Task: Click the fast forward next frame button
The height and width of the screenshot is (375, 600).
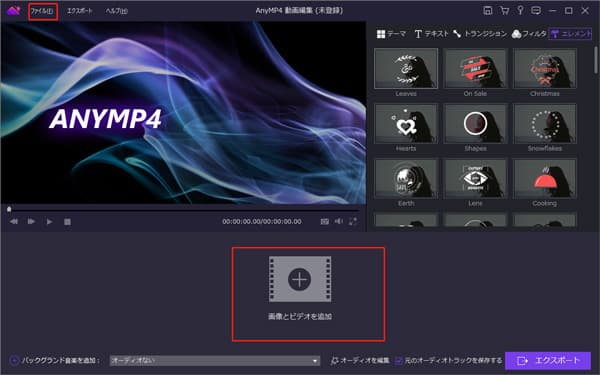Action: (31, 222)
